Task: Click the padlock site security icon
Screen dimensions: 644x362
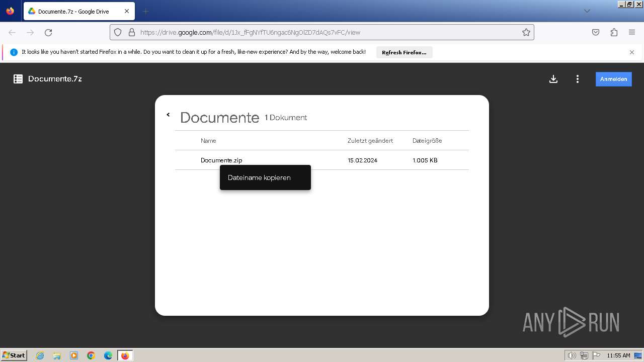Action: tap(132, 32)
